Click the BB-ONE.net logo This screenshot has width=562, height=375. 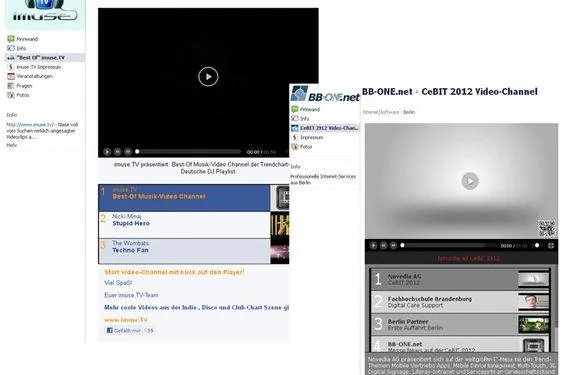(x=325, y=94)
